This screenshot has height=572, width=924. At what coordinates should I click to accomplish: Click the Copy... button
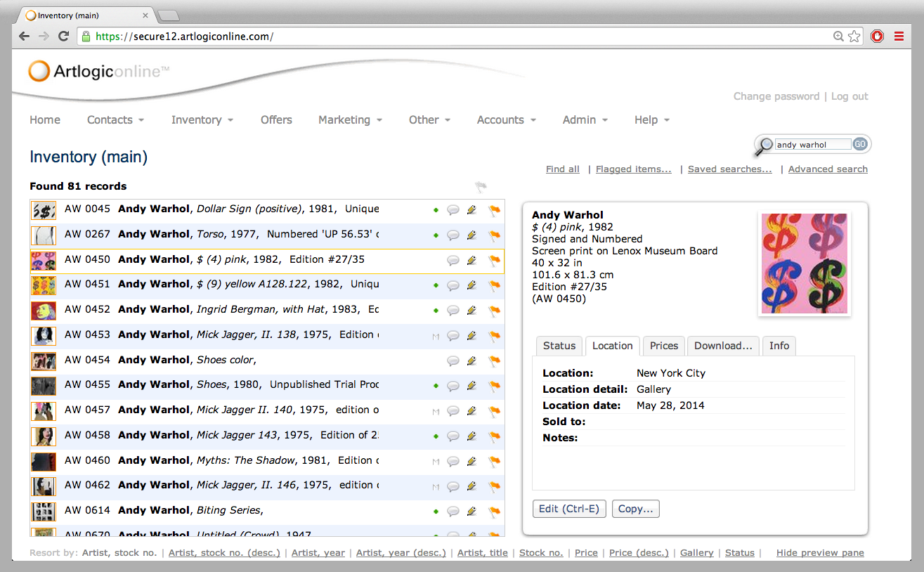tap(636, 509)
